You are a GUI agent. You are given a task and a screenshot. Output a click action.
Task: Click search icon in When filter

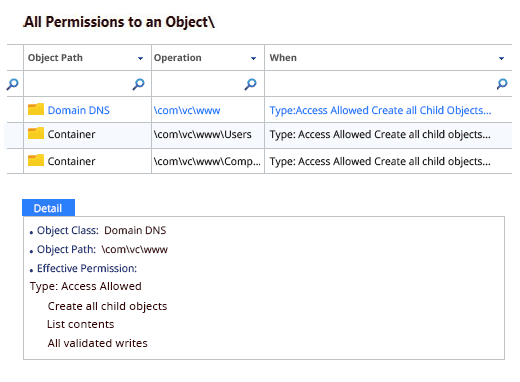[x=502, y=84]
